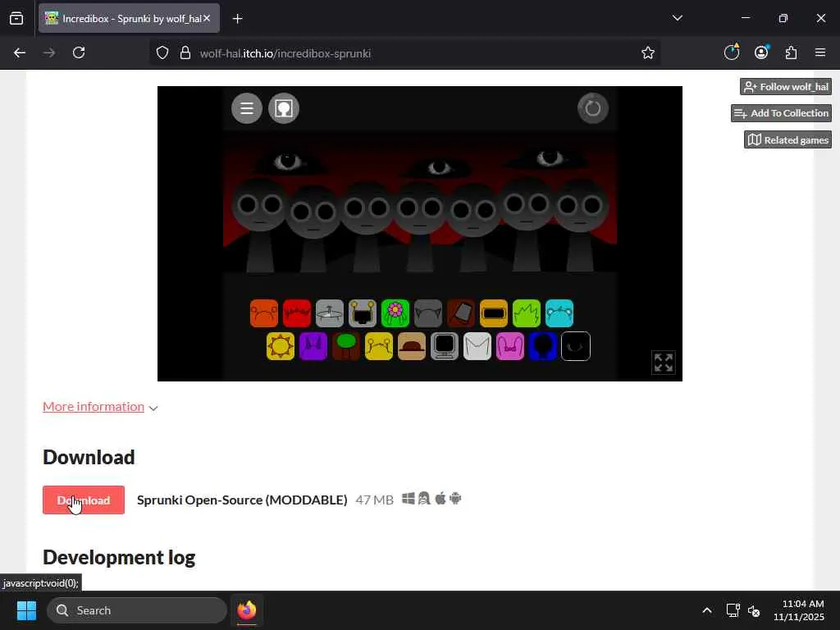The width and height of the screenshot is (840, 630).
Task: Click the Sprunki Open-Source (MODDABLE) file name
Action: (x=242, y=500)
